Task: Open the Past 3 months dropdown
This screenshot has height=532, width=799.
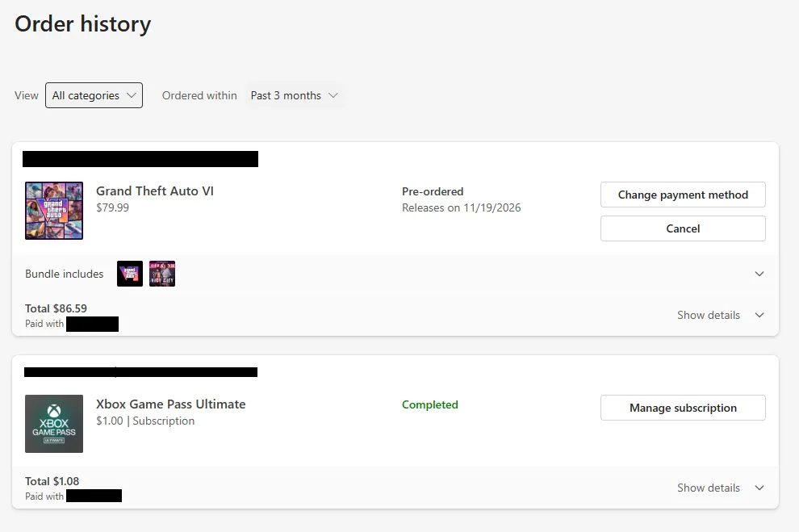Action: (x=295, y=95)
